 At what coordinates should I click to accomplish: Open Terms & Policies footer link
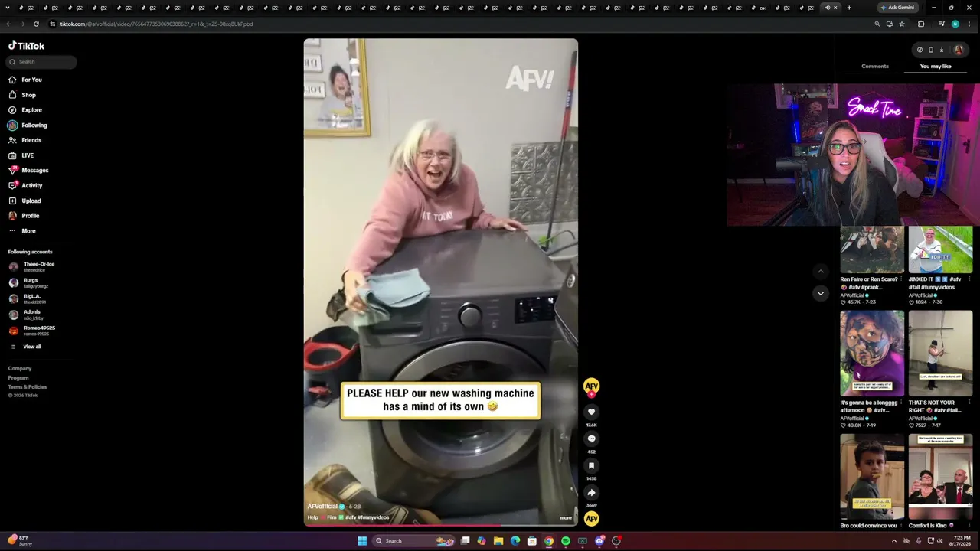[28, 387]
